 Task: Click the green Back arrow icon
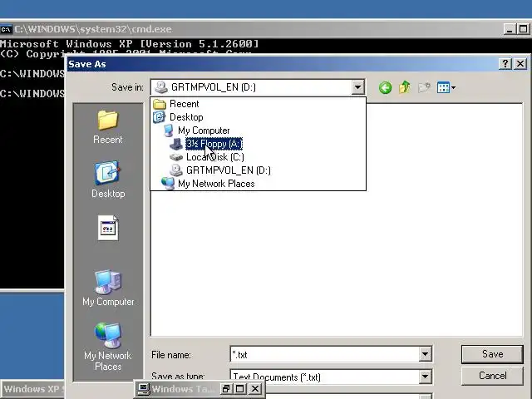tap(385, 87)
